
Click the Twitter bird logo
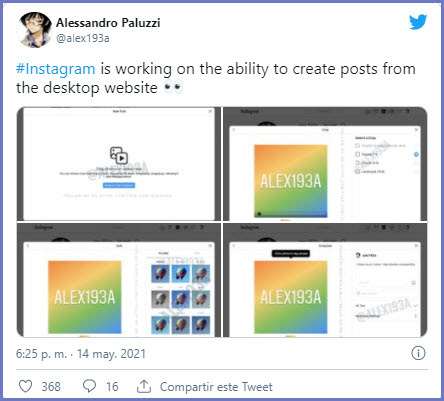pyautogui.click(x=418, y=22)
